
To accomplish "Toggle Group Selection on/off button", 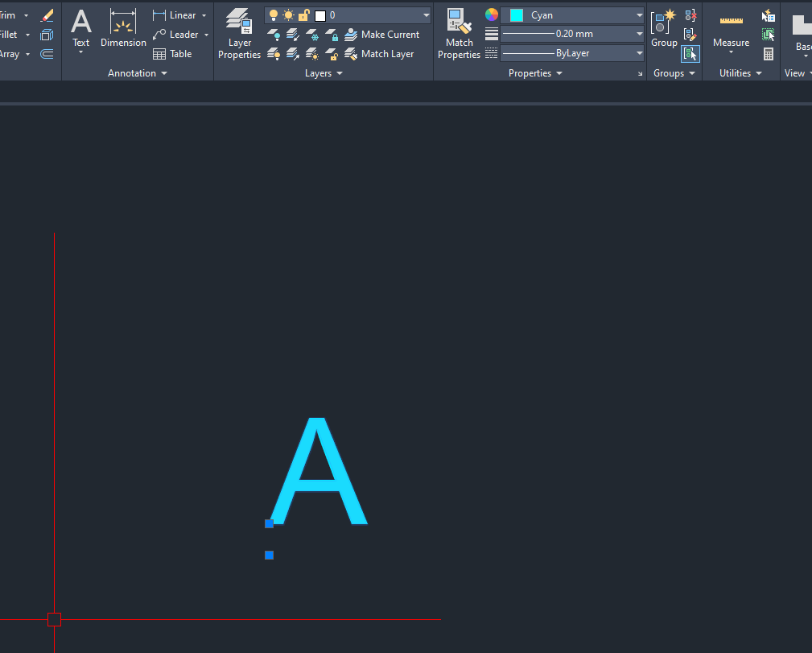I will point(690,54).
